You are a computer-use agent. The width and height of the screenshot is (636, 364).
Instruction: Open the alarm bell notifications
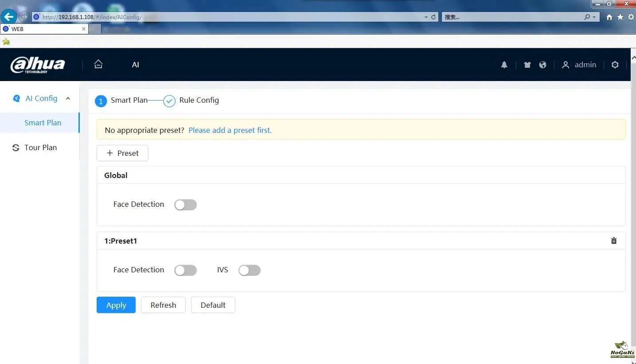(504, 65)
